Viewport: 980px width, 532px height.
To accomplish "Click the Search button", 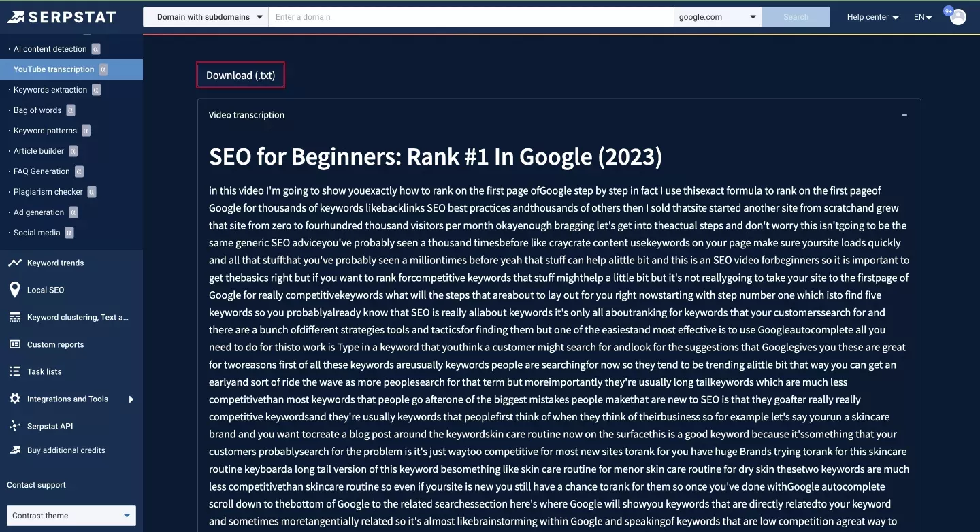I will [796, 17].
